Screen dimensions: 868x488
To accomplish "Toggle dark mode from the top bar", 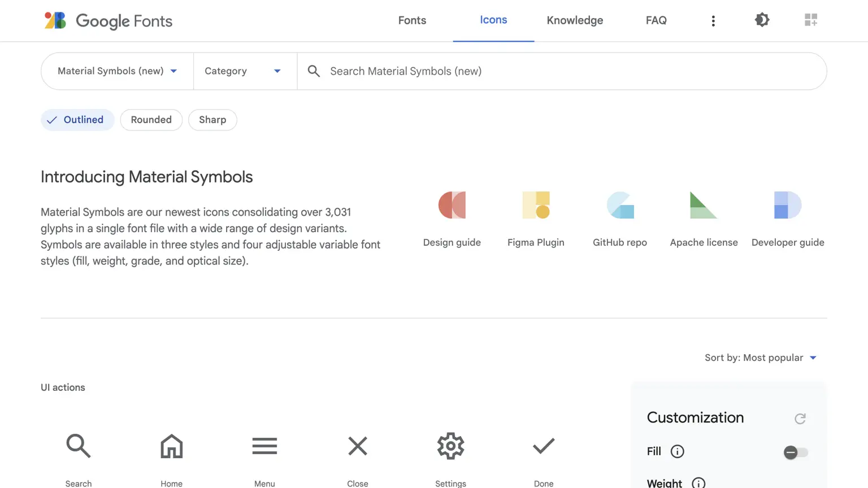I will click(762, 20).
